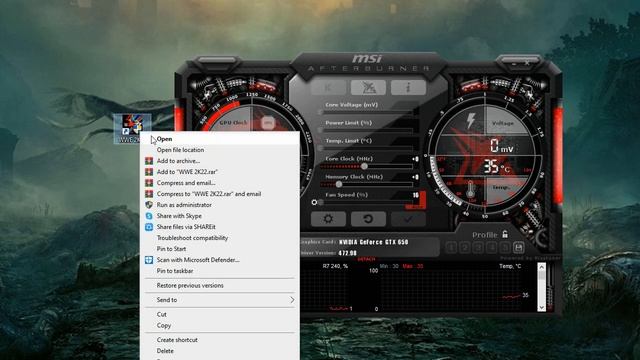Choose Delete from the context menu

pos(220,351)
